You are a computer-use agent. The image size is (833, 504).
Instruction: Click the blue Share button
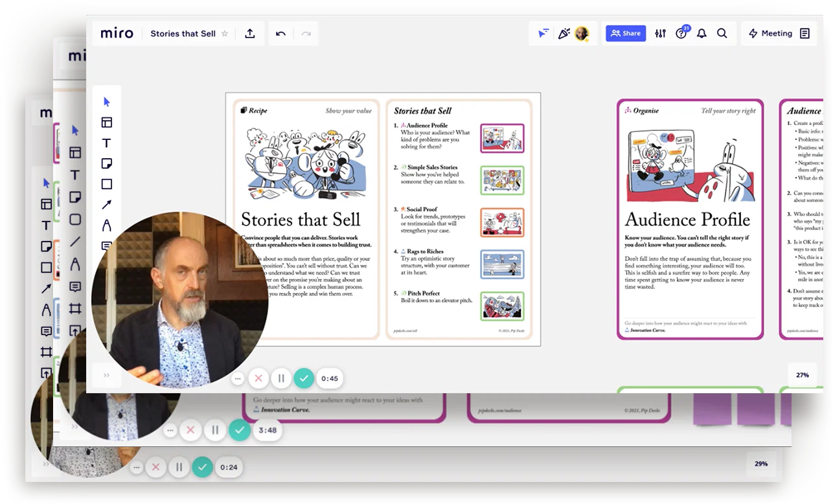(x=626, y=34)
